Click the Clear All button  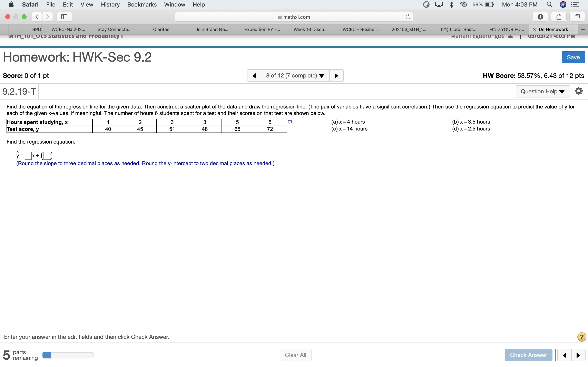coord(295,355)
